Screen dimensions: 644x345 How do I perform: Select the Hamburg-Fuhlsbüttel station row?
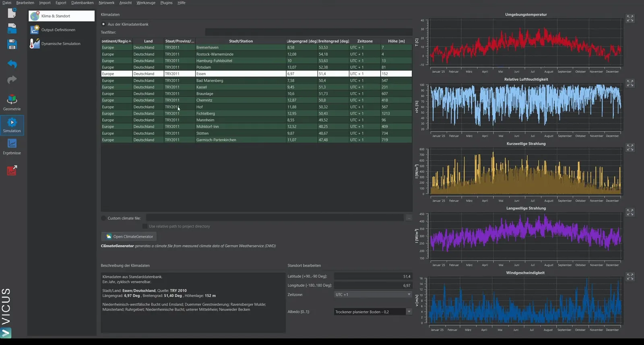coord(256,61)
